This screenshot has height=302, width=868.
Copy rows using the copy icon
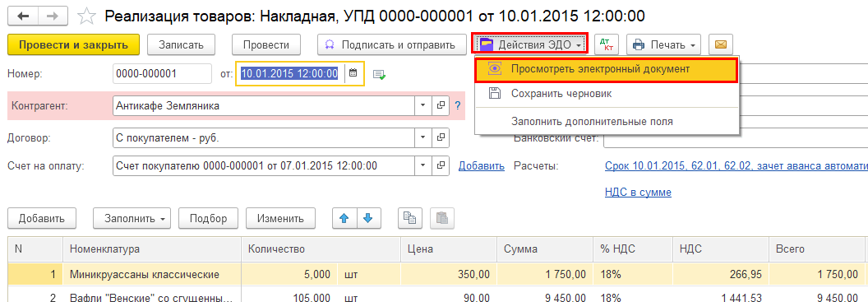(410, 218)
